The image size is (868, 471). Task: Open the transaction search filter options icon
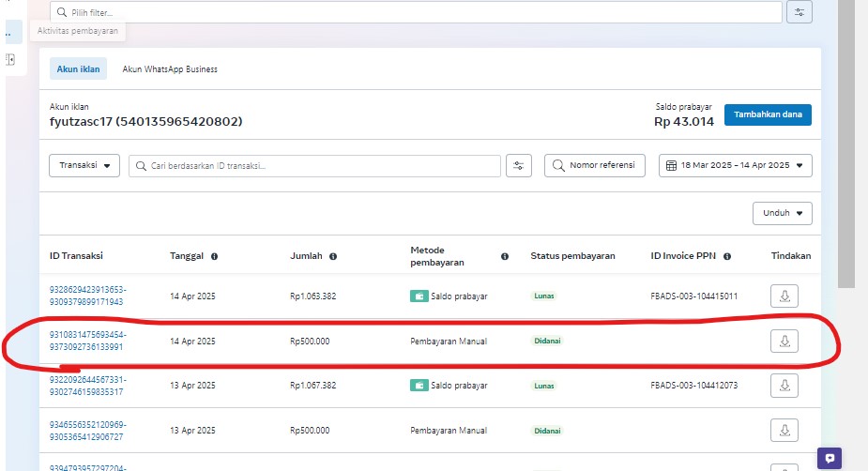(519, 165)
